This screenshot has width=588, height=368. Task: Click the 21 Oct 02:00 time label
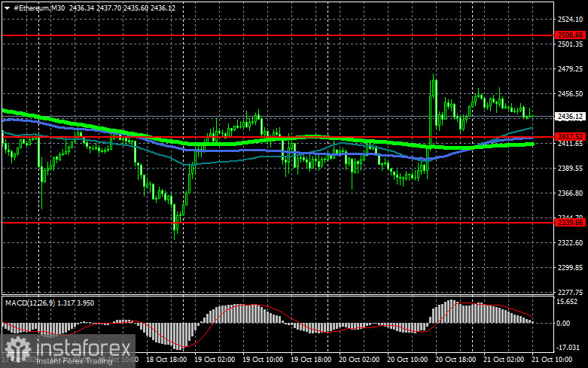pos(504,360)
